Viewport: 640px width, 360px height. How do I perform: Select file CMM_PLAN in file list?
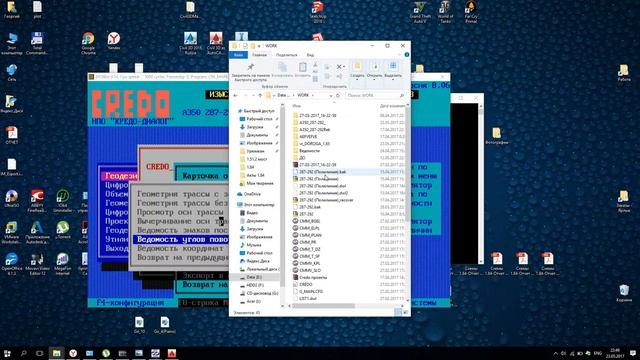pyautogui.click(x=310, y=235)
